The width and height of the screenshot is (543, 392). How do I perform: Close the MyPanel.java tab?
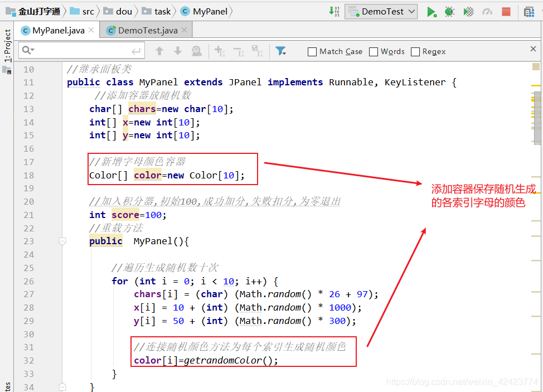click(91, 30)
